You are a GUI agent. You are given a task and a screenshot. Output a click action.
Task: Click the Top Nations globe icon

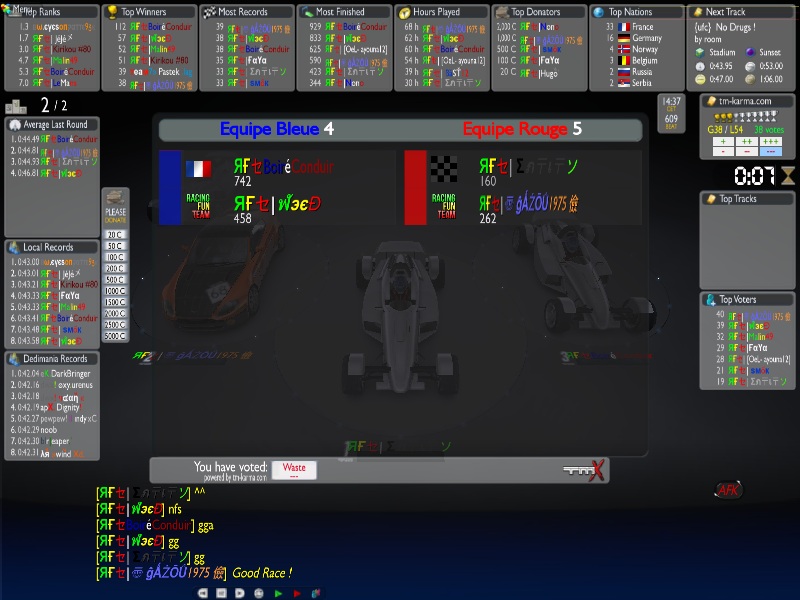(599, 12)
